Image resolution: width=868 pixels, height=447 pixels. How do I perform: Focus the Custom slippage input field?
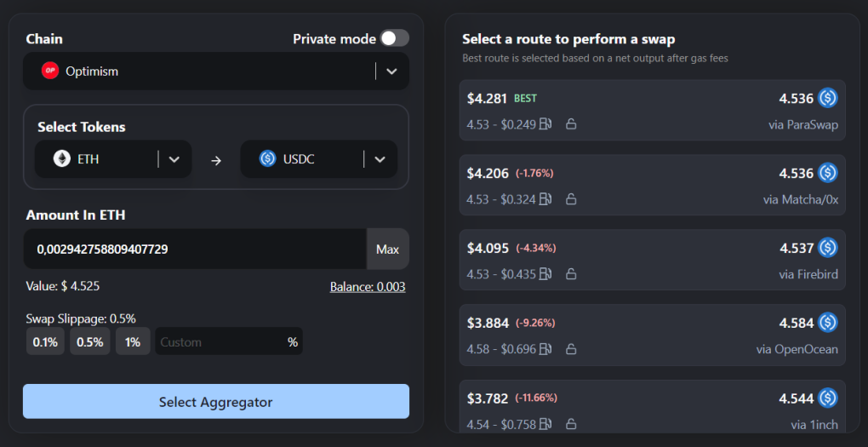[229, 341]
